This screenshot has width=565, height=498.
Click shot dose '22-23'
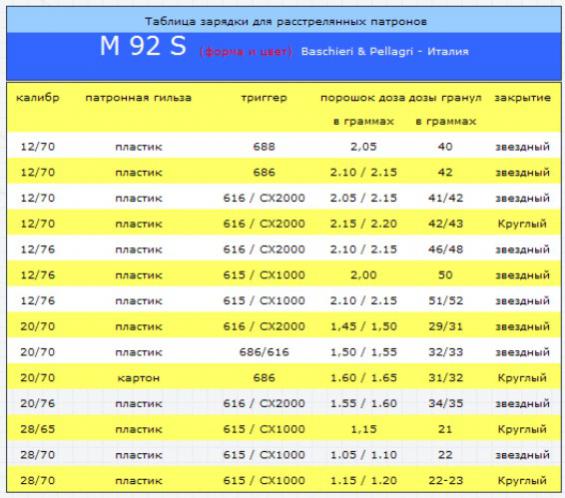445,480
